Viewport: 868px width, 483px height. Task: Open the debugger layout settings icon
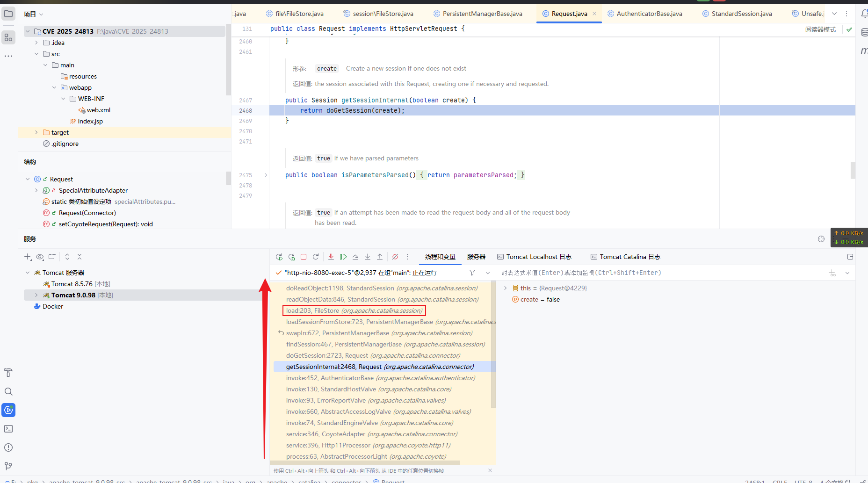click(x=850, y=257)
